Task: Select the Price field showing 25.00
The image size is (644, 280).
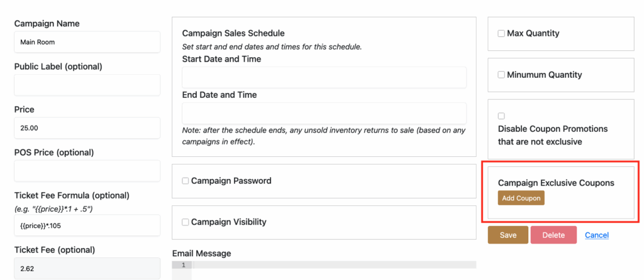Action: [87, 128]
